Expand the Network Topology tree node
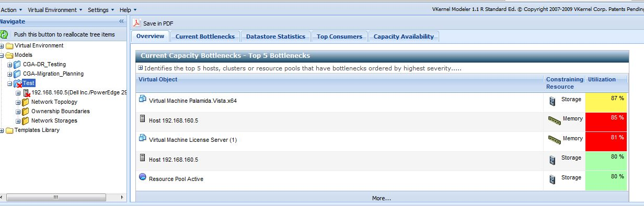 pyautogui.click(x=18, y=102)
